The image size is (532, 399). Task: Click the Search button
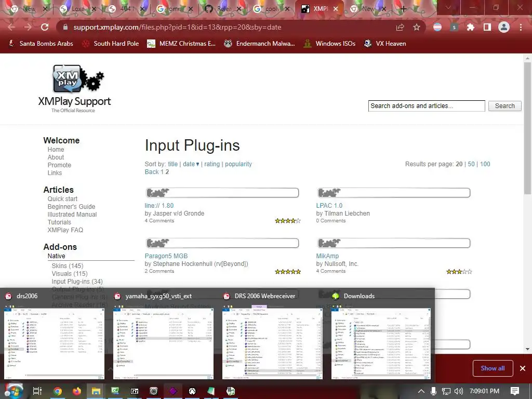pyautogui.click(x=504, y=106)
